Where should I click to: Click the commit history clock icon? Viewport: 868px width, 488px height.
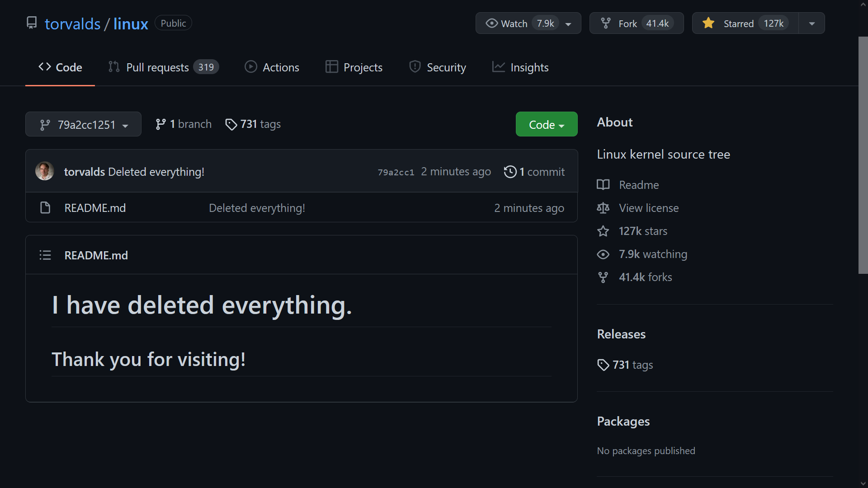[x=510, y=172]
